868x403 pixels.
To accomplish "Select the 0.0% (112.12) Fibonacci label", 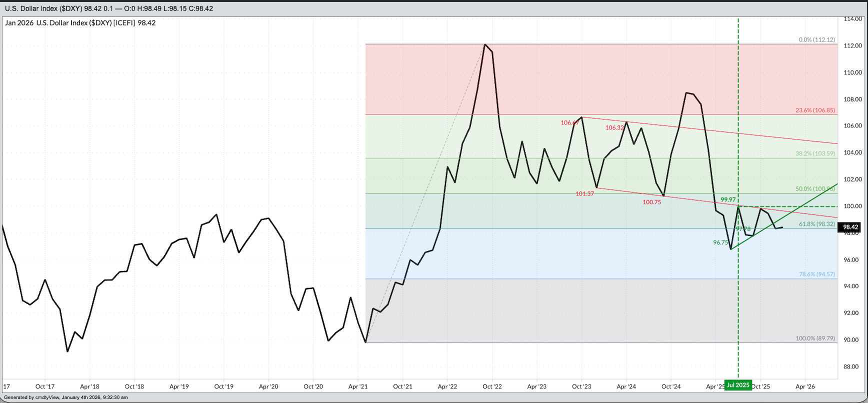I will tap(816, 39).
